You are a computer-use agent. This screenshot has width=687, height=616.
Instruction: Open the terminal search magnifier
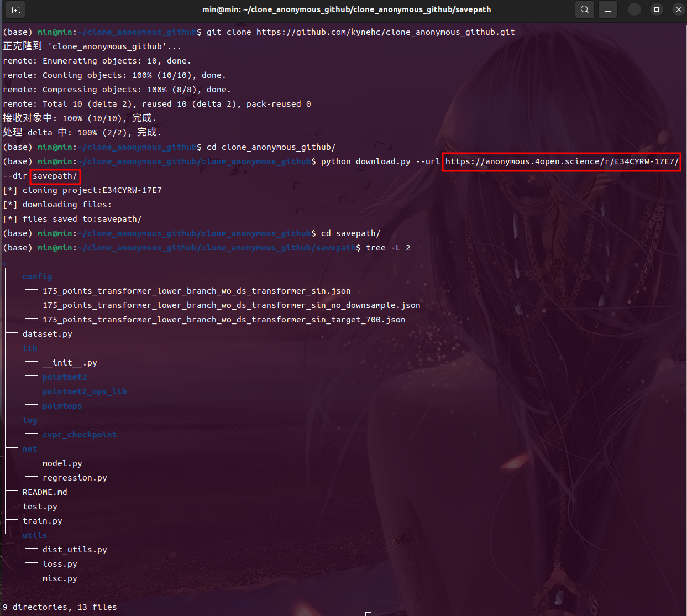click(584, 9)
